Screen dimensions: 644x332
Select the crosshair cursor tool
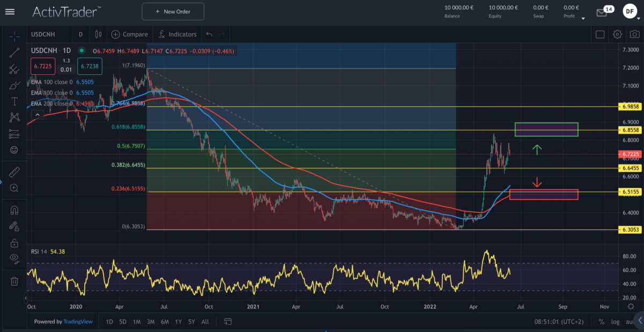14,35
